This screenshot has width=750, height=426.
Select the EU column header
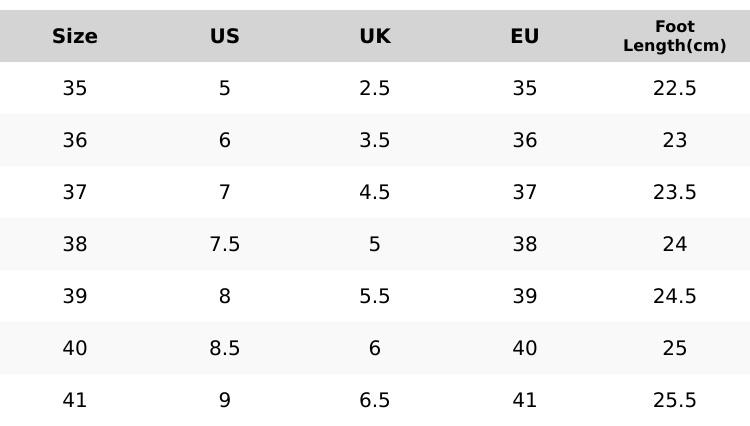[x=525, y=36]
